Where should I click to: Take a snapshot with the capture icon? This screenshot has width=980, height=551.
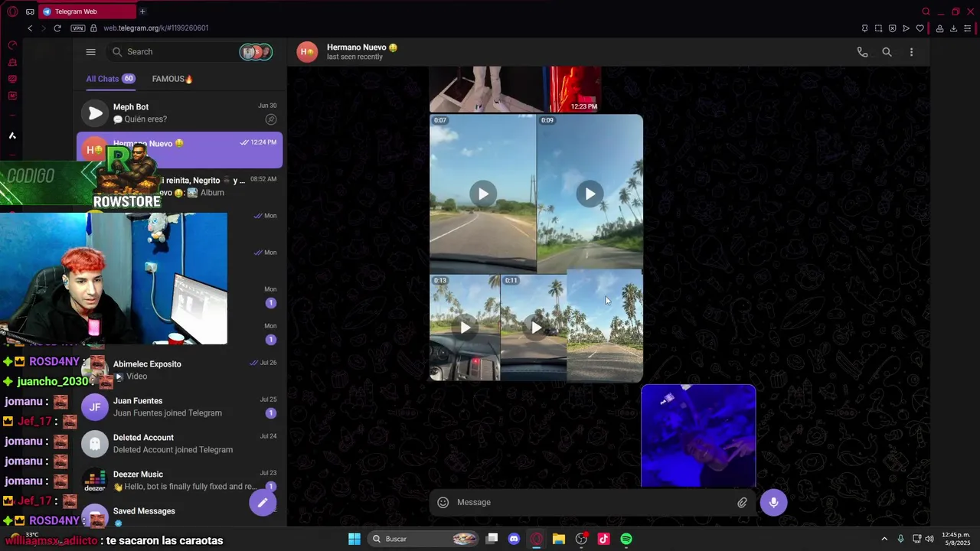(878, 28)
